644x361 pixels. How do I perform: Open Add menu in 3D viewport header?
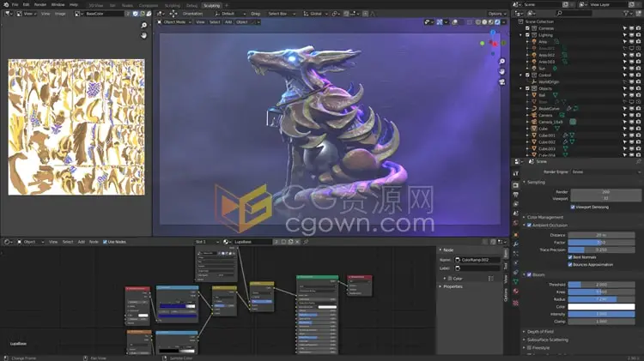tap(228, 22)
